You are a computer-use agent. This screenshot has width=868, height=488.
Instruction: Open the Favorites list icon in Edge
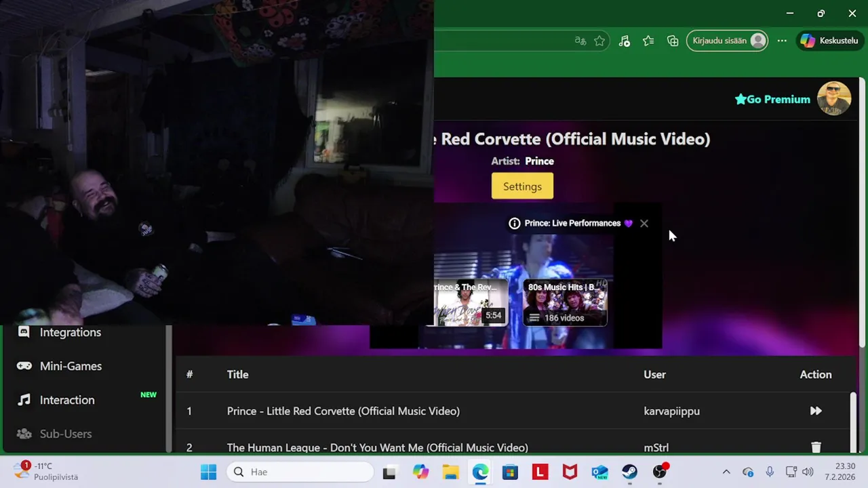[648, 41]
